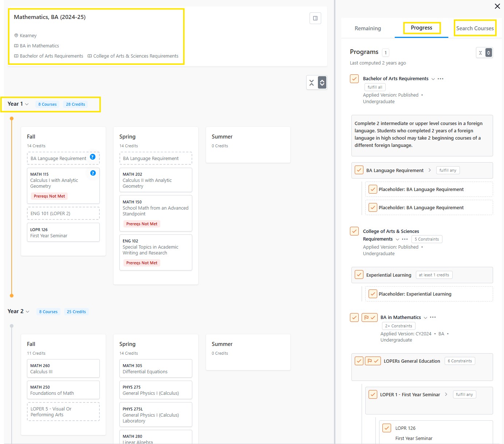The image size is (504, 444).
Task: Open more options for College of Arts & Sciences
Action: 405,239
